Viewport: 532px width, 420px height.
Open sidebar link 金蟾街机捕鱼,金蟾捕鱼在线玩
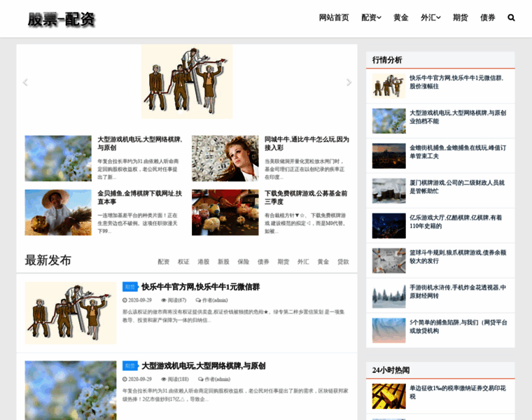(458, 152)
